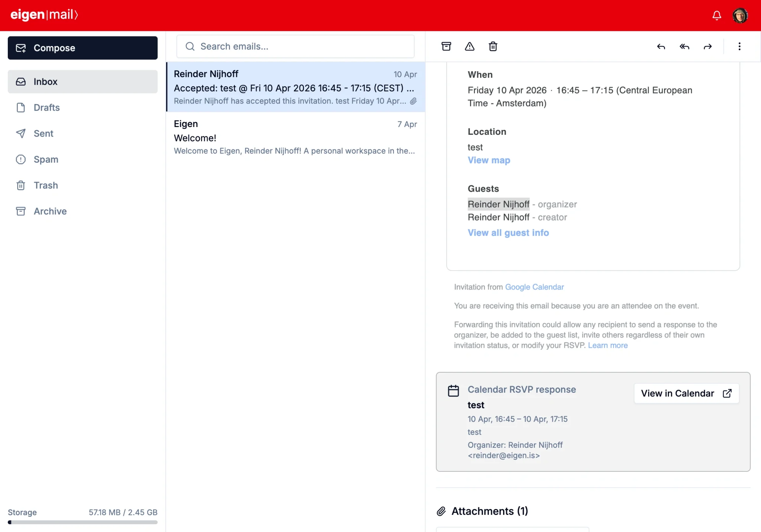This screenshot has width=761, height=532.
Task: Click the Reply arrow icon
Action: click(661, 46)
